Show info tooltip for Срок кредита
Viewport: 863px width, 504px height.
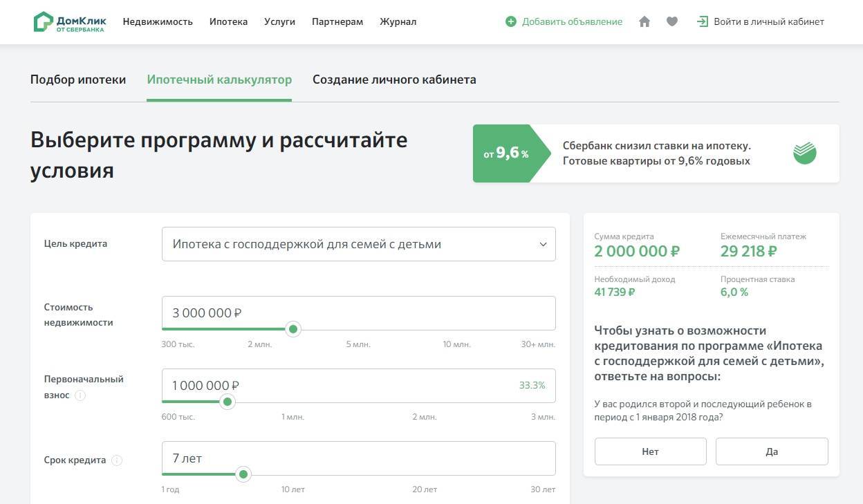pyautogui.click(x=117, y=460)
